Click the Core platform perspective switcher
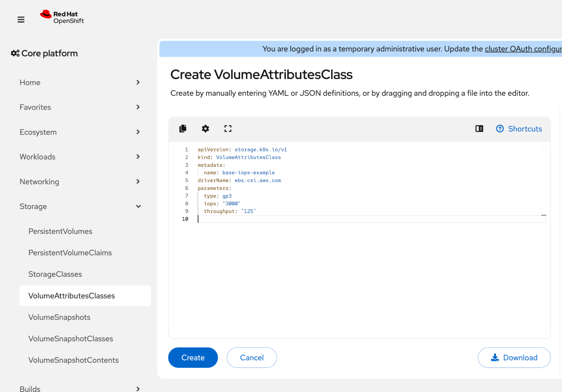Viewport: 562px width, 392px height. pos(44,53)
